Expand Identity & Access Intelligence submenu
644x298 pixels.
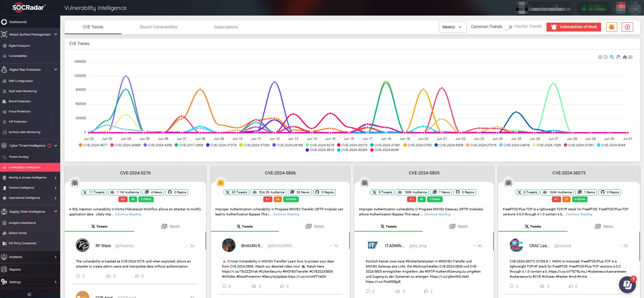click(x=55, y=177)
